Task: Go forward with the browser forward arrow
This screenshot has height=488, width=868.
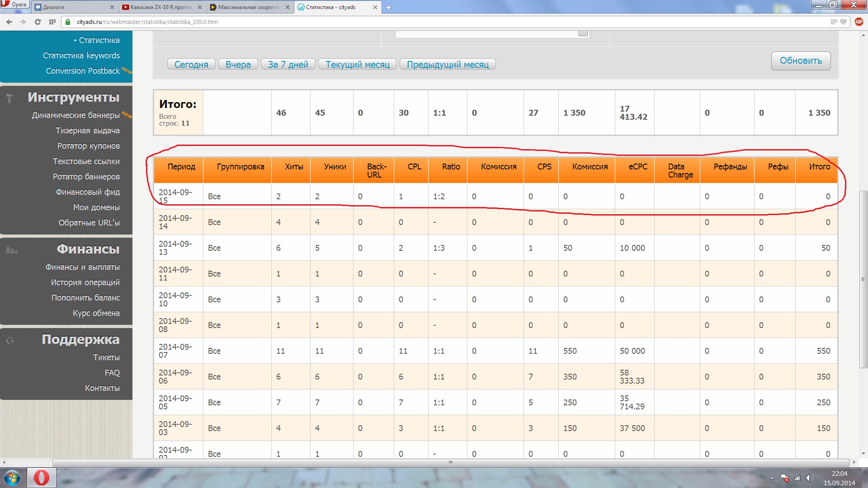Action: pyautogui.click(x=23, y=22)
